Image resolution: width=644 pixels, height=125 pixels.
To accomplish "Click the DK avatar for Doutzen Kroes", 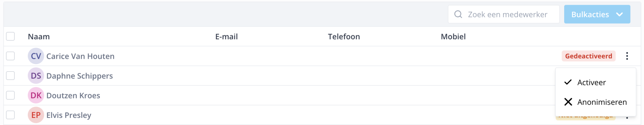I will (36, 95).
